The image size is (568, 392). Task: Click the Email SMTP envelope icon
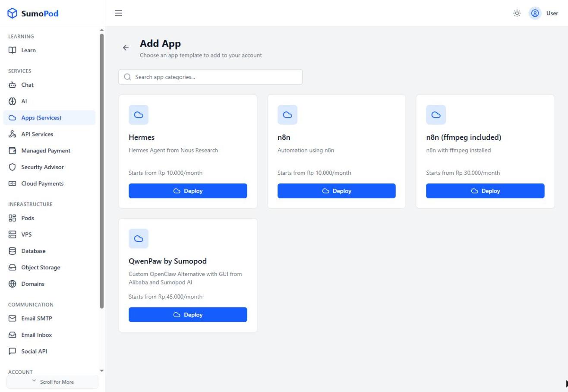(13, 318)
